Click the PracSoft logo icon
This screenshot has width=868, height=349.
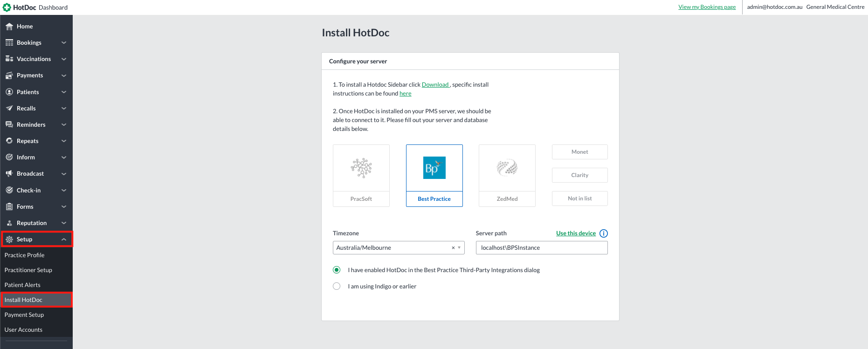(x=361, y=168)
